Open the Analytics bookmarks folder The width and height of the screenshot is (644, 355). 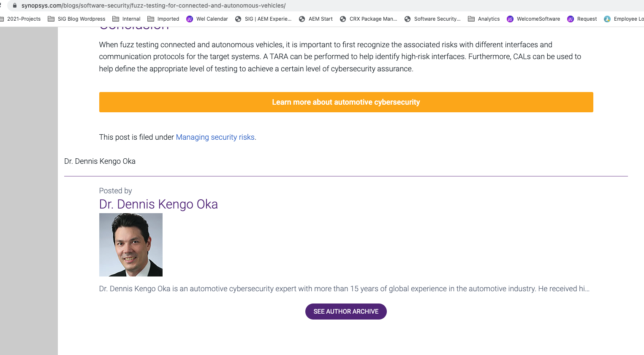click(x=484, y=19)
